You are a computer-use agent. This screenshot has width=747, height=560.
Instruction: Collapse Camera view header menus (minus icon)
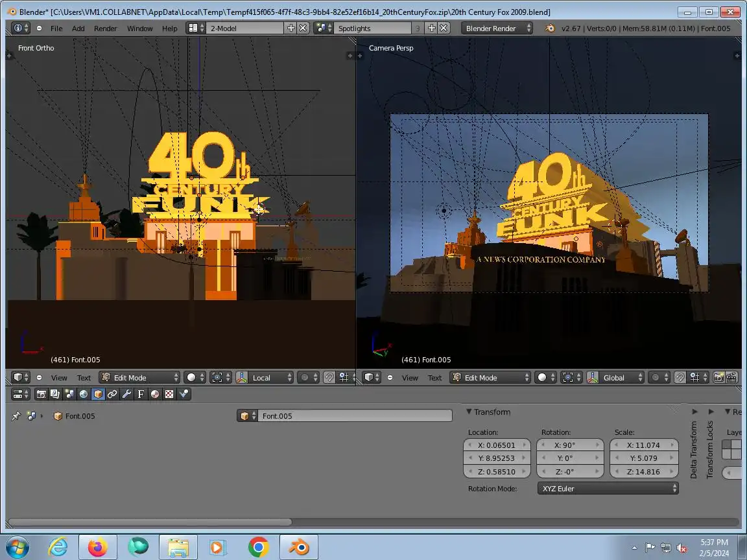(x=390, y=378)
